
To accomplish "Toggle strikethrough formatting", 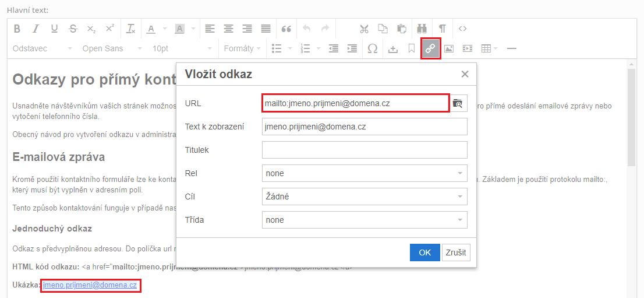I will tap(73, 29).
